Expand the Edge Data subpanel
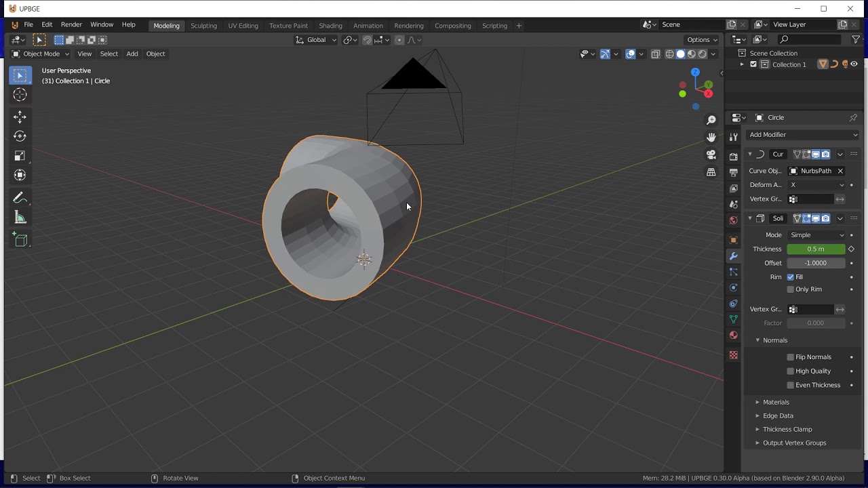Image resolution: width=868 pixels, height=488 pixels. tap(778, 416)
